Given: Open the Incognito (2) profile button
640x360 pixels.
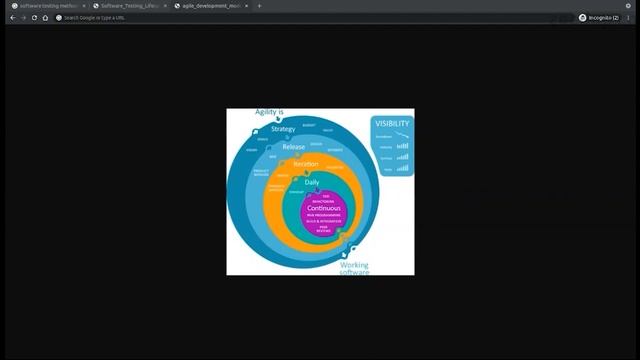Looking at the screenshot, I should click(599, 18).
